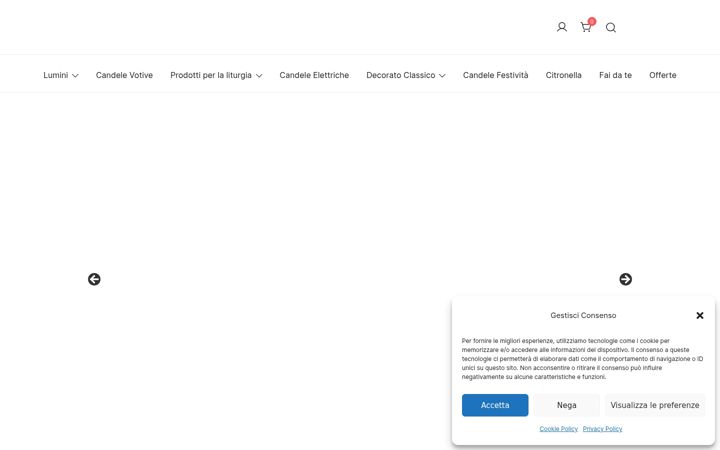Expand the Prodotti per la liturgia chevron
Viewport: 720px width, 450px height.
tap(259, 76)
